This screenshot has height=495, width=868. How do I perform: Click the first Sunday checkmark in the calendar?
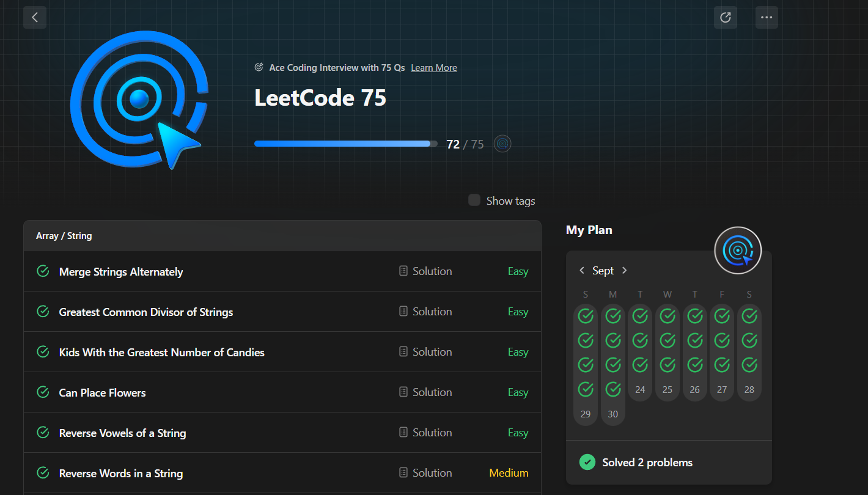pos(586,316)
